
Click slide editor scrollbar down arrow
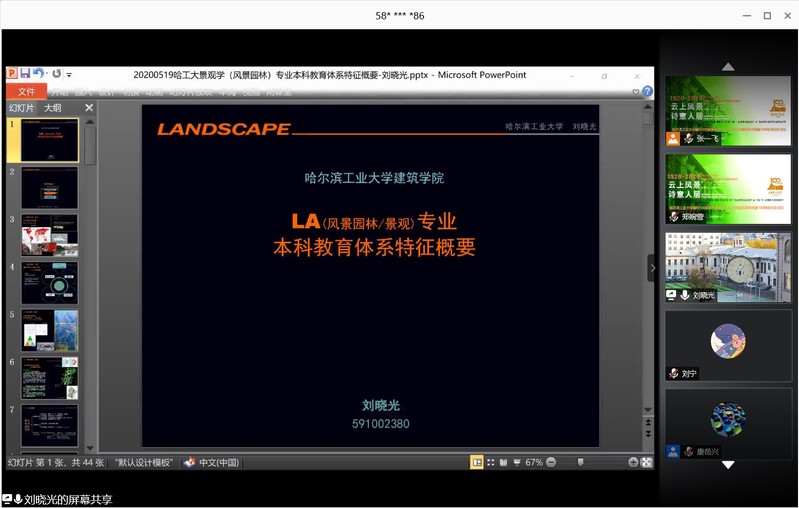(648, 410)
